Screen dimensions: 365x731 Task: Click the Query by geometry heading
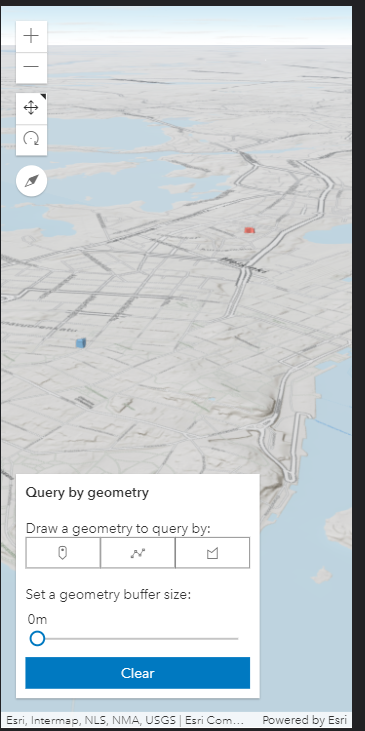(87, 492)
